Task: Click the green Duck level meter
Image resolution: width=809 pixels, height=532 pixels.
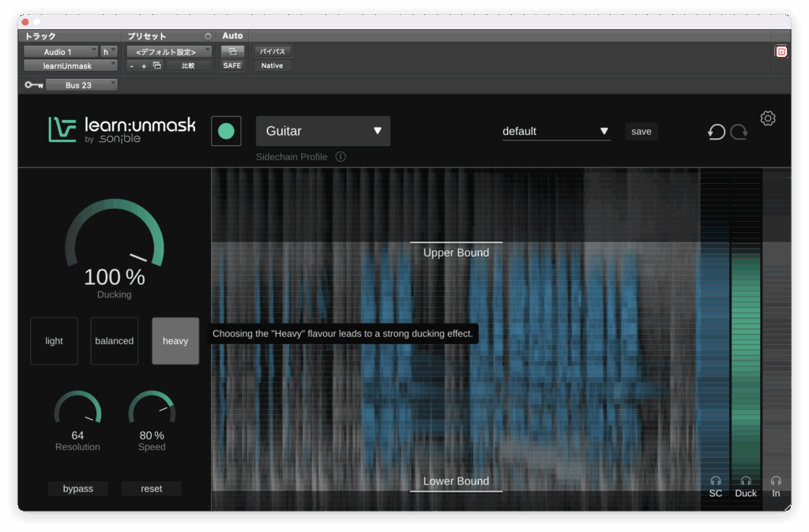Action: [x=746, y=361]
